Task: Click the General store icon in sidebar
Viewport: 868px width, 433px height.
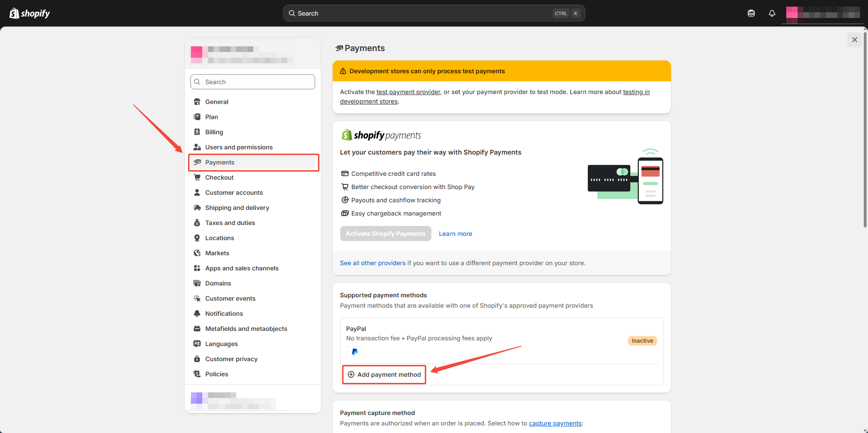Action: pos(197,102)
